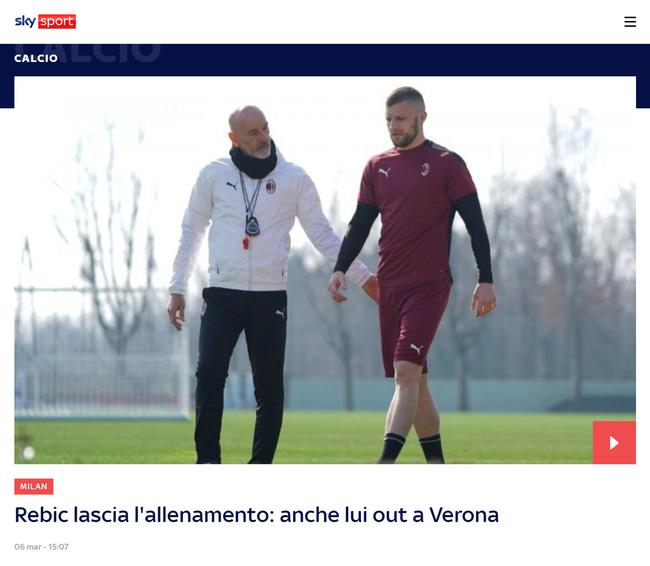
Task: Open the Rebic lascia l'allenamento headline
Action: click(x=257, y=515)
